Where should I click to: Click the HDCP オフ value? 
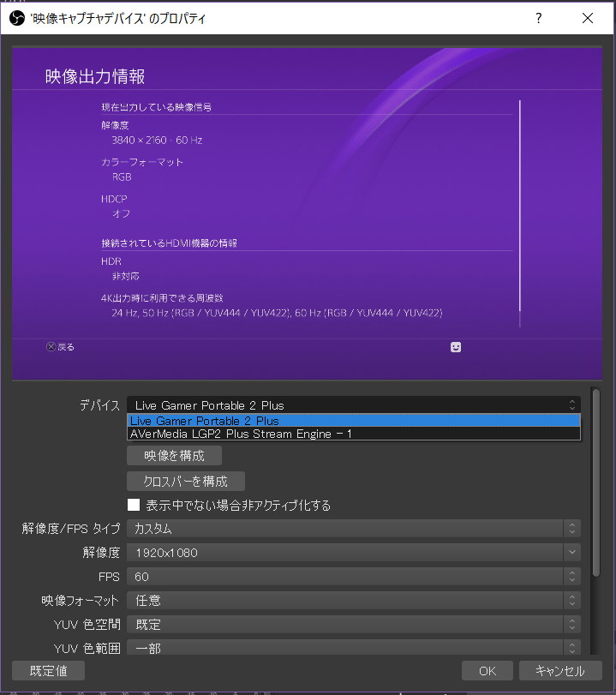121,213
